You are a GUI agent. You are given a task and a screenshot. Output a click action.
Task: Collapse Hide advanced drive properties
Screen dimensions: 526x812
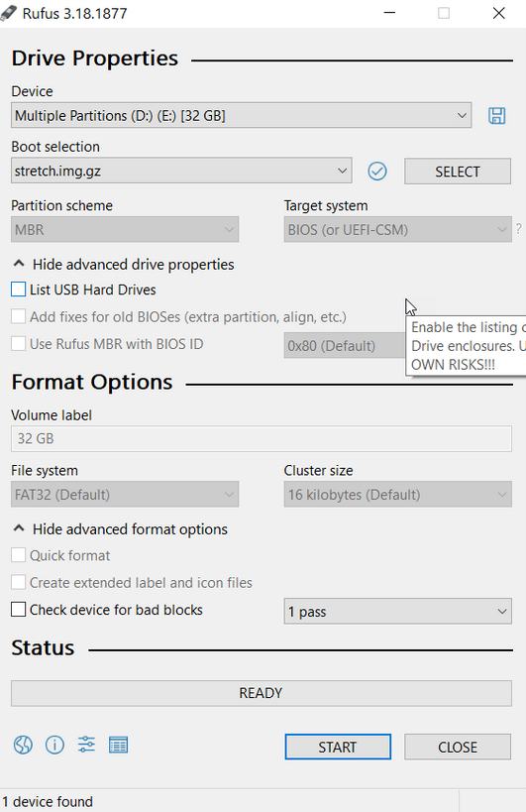click(123, 264)
